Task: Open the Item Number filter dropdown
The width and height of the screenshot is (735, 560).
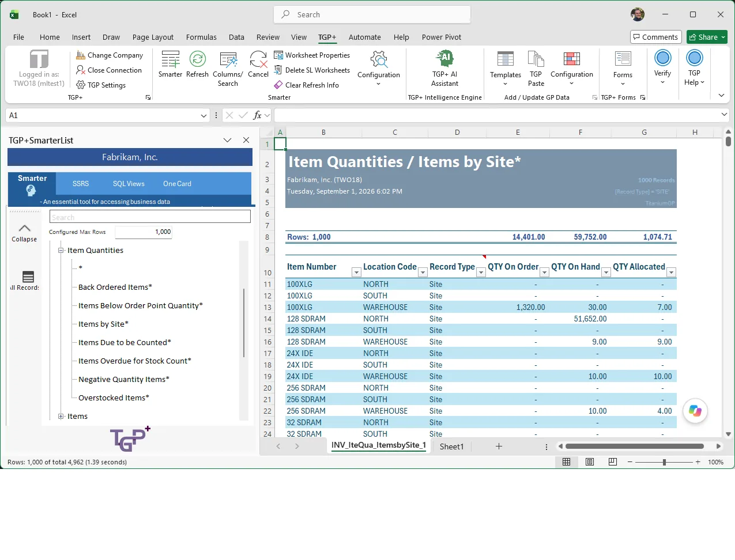Action: coord(356,273)
